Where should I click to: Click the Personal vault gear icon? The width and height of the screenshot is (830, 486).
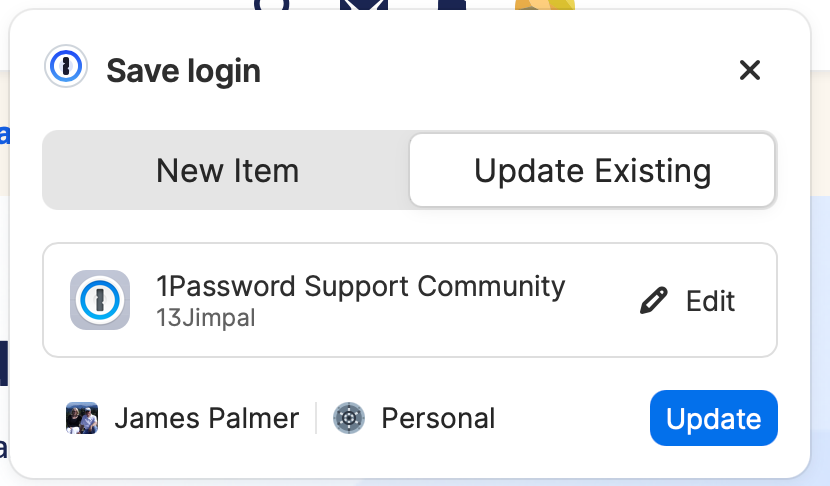click(x=349, y=418)
